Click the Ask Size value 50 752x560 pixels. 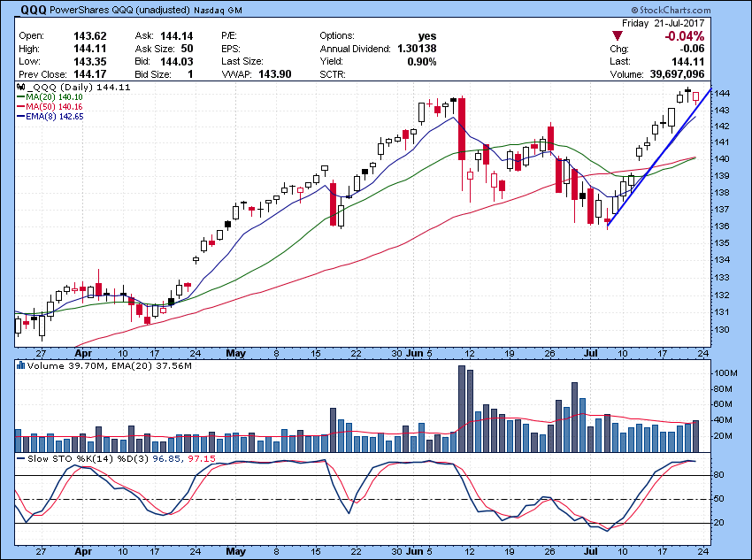187,49
